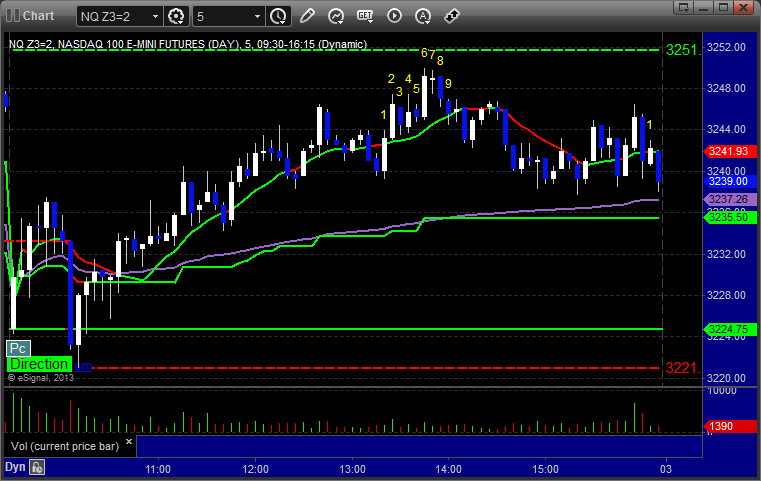The image size is (761, 481).
Task: Open the alerts circled-A menu
Action: pyautogui.click(x=423, y=16)
